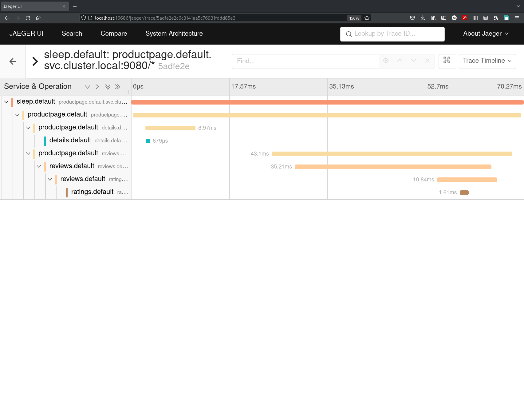
Task: Bookmark this page with the star icon
Action: pyautogui.click(x=367, y=18)
